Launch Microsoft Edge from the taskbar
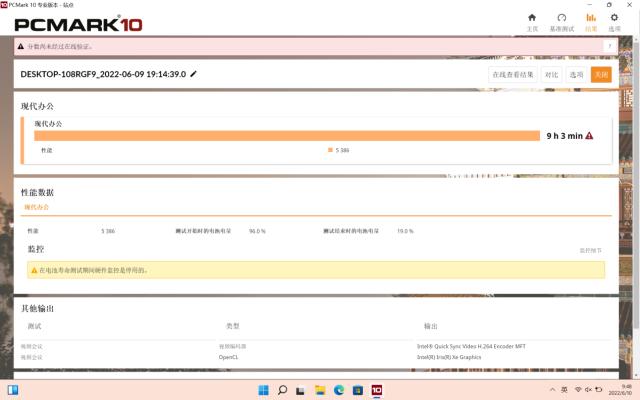Viewport: 640px width, 400px height. pyautogui.click(x=339, y=390)
